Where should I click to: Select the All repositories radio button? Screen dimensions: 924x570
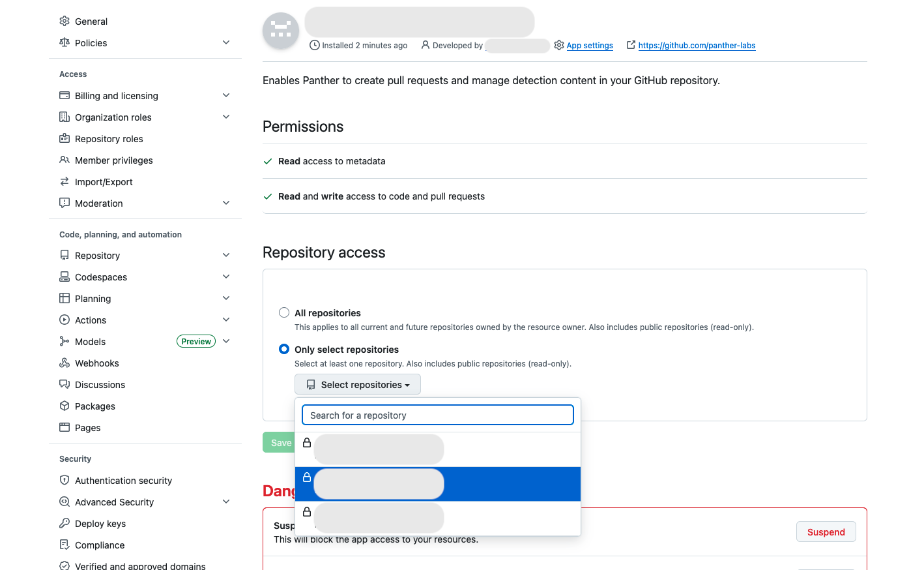284,312
